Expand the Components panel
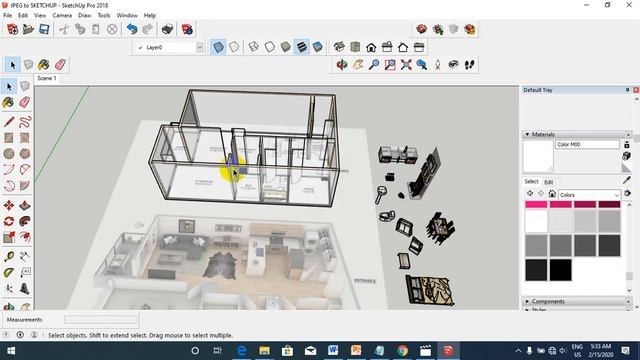The width and height of the screenshot is (640, 360). click(x=527, y=301)
